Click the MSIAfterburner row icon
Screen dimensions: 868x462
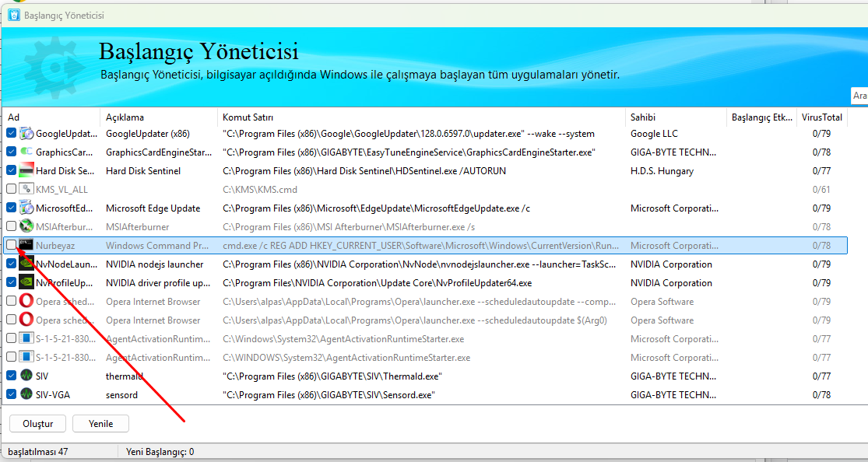[x=26, y=227]
